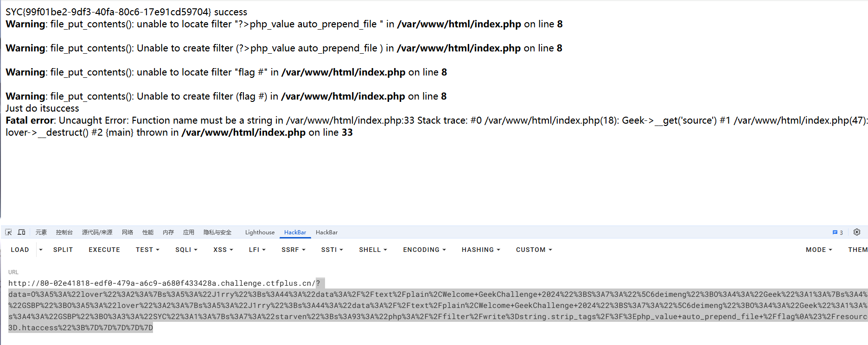
Task: Expand the arrow next to LOAD
Action: 41,250
